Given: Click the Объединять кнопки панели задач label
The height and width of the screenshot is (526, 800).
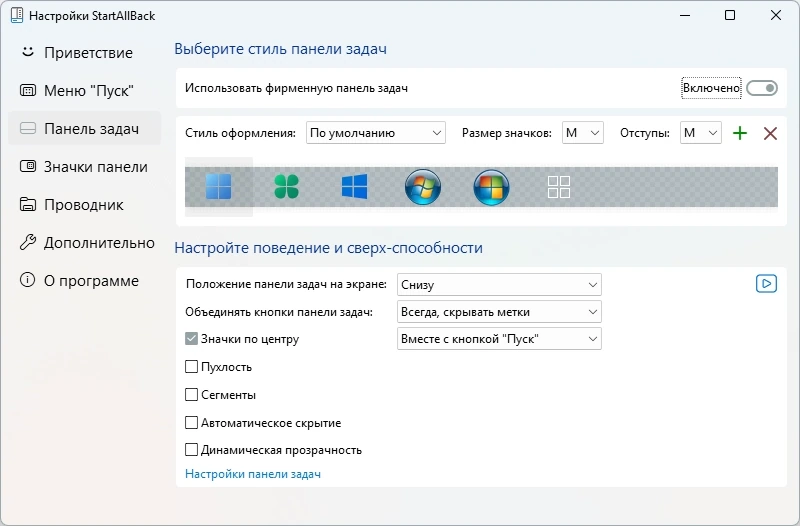Looking at the screenshot, I should (279, 312).
